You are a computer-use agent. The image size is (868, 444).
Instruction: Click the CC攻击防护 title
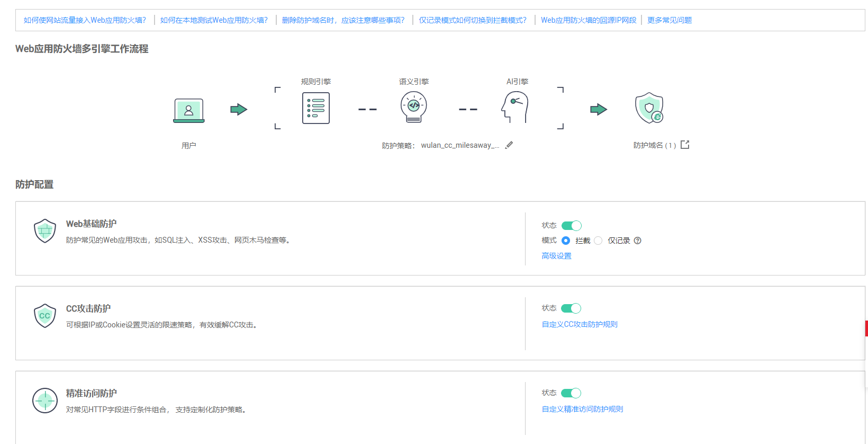pyautogui.click(x=88, y=309)
